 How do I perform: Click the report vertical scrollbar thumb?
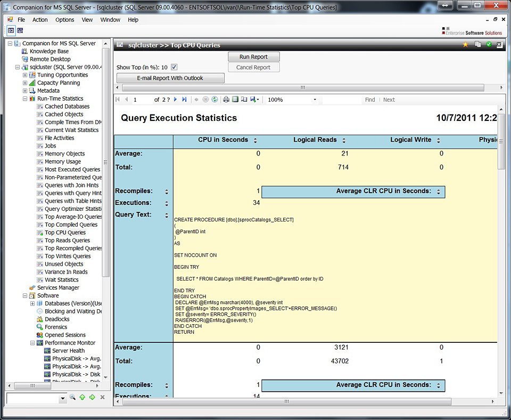(x=501, y=141)
